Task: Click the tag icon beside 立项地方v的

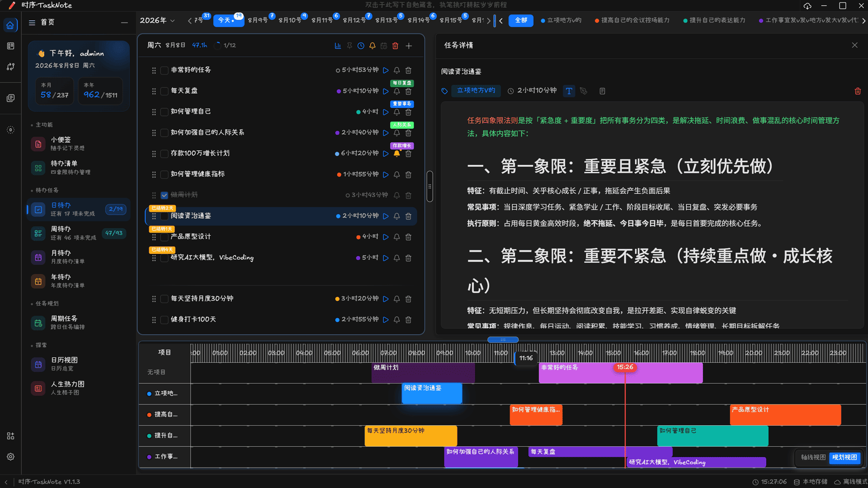Action: pyautogui.click(x=444, y=91)
